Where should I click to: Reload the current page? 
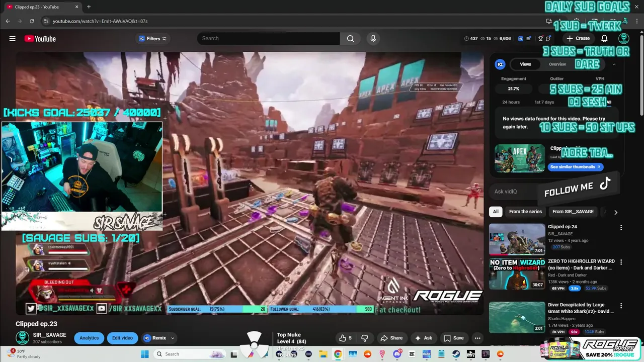pos(32,21)
